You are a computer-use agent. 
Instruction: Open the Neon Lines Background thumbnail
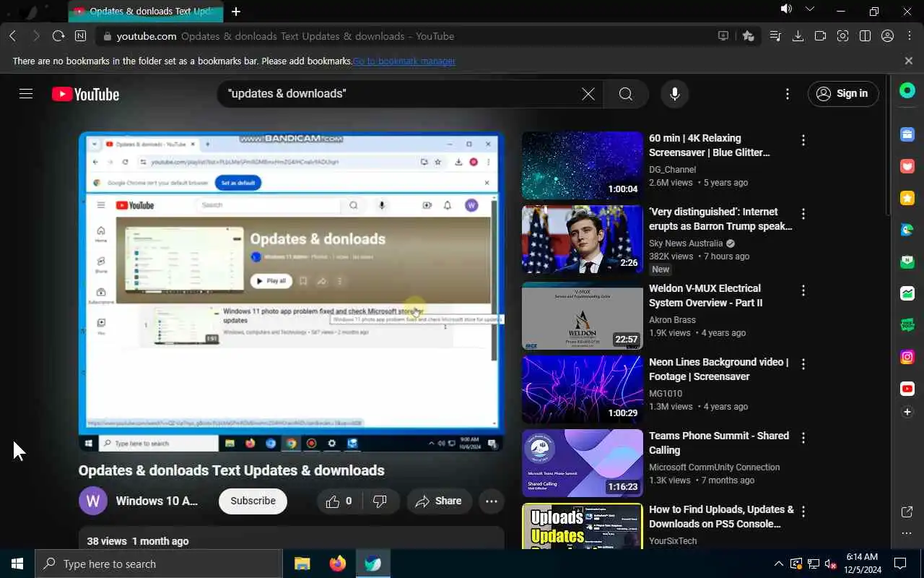(x=583, y=389)
